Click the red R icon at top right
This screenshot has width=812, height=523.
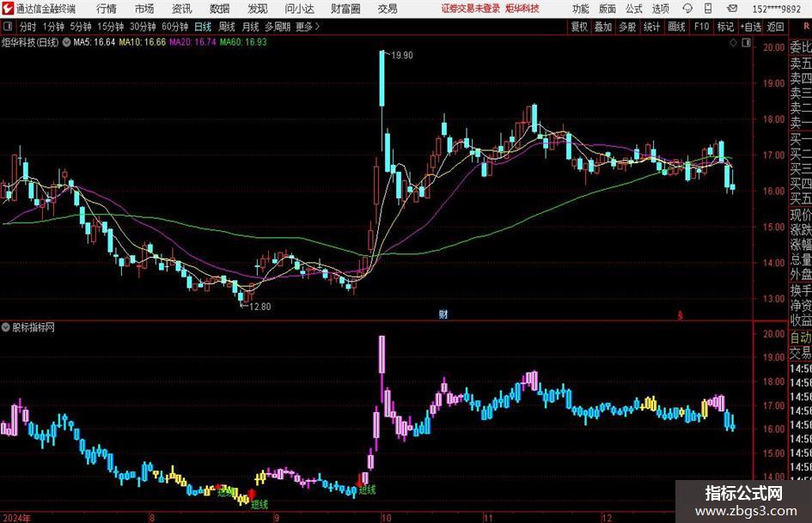click(806, 26)
